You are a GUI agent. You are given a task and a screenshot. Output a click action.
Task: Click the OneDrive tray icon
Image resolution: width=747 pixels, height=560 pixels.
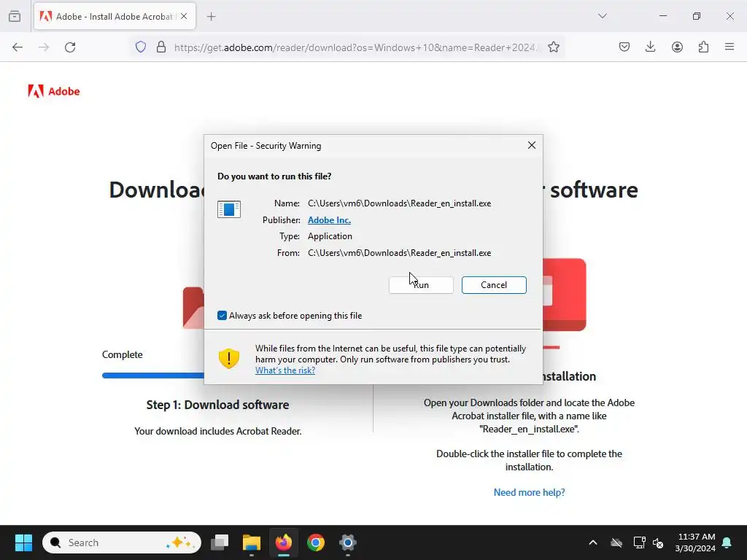click(616, 542)
